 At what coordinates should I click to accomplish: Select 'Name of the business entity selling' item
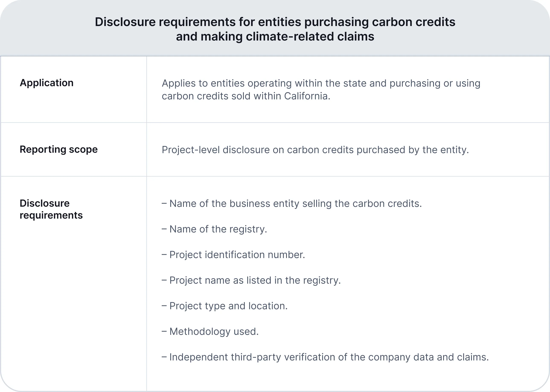point(292,203)
